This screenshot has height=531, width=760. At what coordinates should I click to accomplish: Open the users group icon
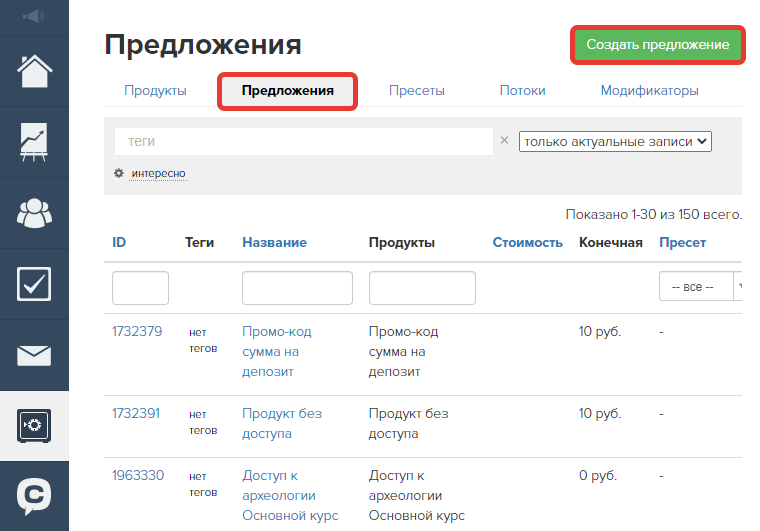click(34, 213)
